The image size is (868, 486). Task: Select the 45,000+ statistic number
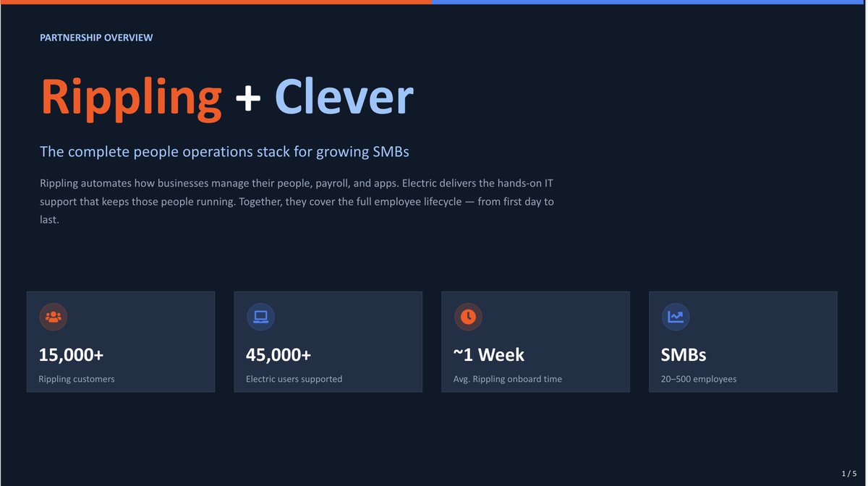coord(278,355)
